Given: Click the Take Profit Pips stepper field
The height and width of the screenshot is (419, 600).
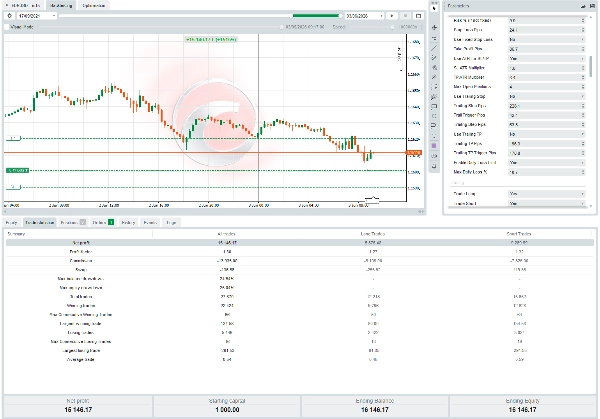Looking at the screenshot, I should 546,49.
